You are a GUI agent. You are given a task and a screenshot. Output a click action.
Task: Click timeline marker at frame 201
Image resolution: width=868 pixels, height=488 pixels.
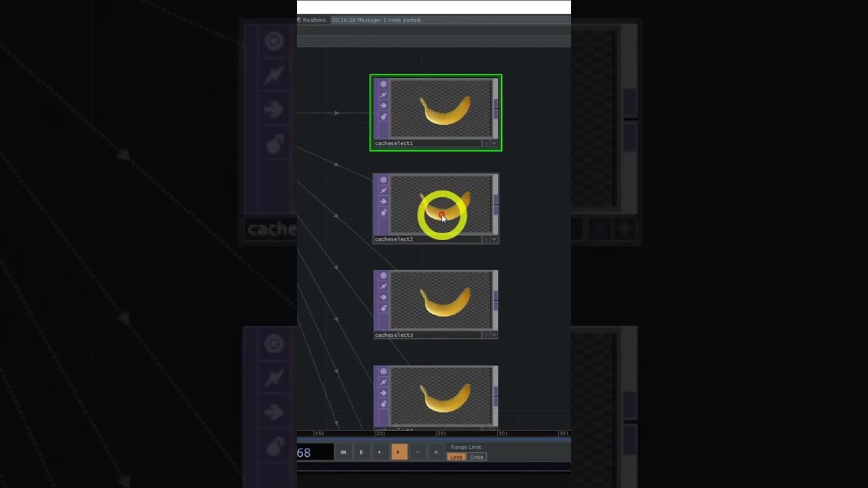coord(380,433)
